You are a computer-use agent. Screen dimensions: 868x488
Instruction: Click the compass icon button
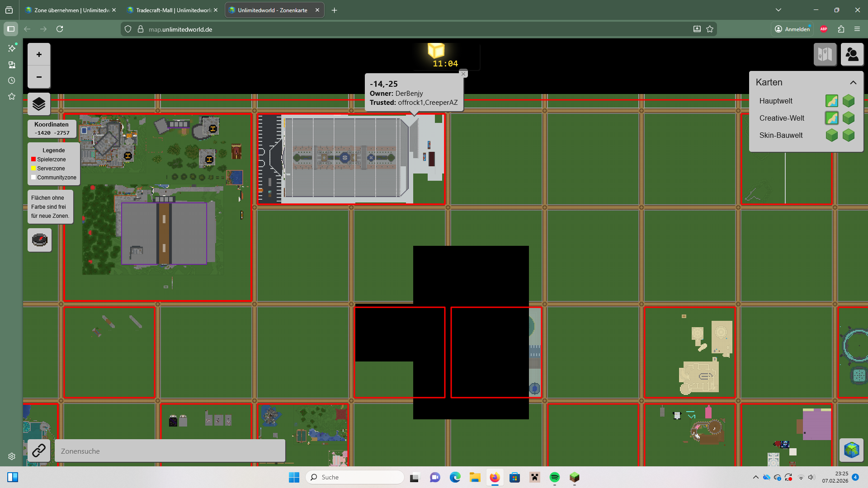click(x=40, y=239)
